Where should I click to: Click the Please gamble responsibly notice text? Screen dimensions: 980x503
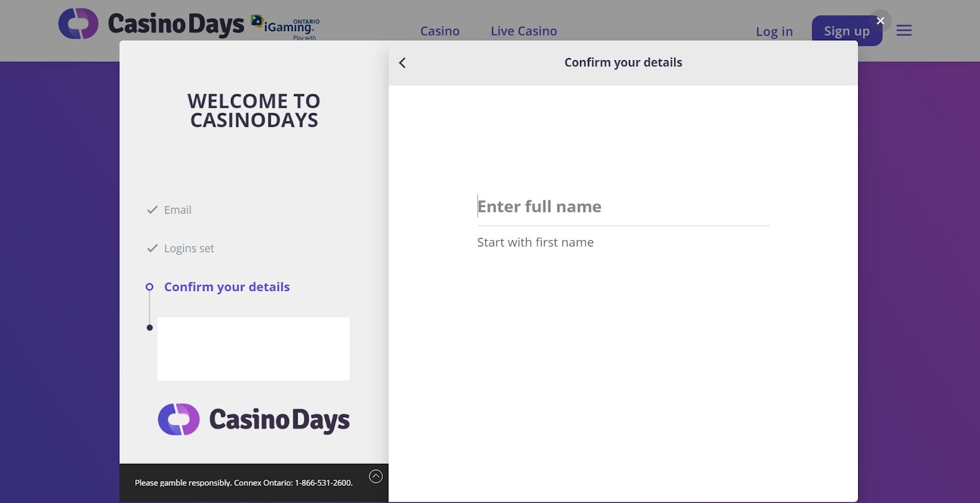[x=244, y=483]
